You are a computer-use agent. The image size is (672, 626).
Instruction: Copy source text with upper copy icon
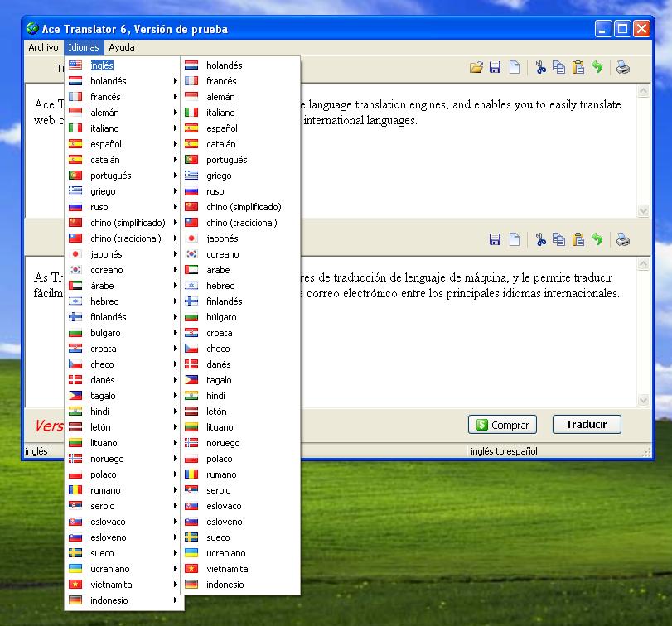[x=558, y=67]
